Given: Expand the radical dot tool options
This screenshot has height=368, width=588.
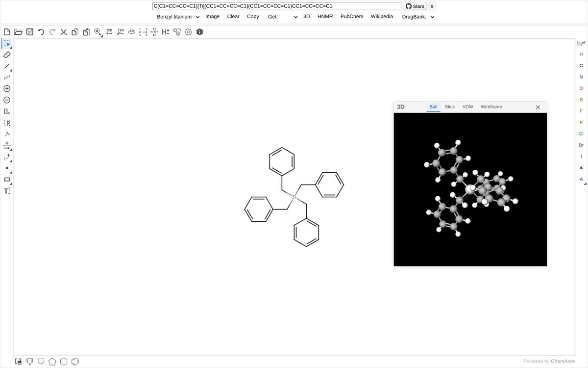Looking at the screenshot, I should pyautogui.click(x=11, y=172).
